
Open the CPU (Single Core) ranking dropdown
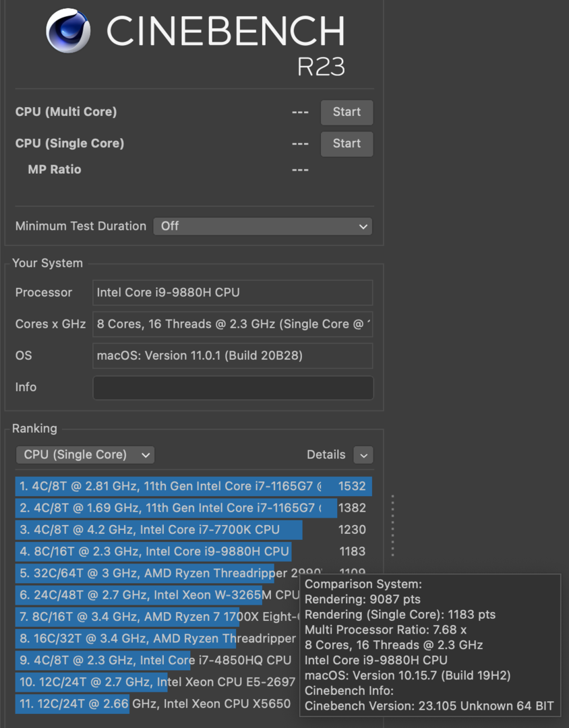[x=85, y=455]
